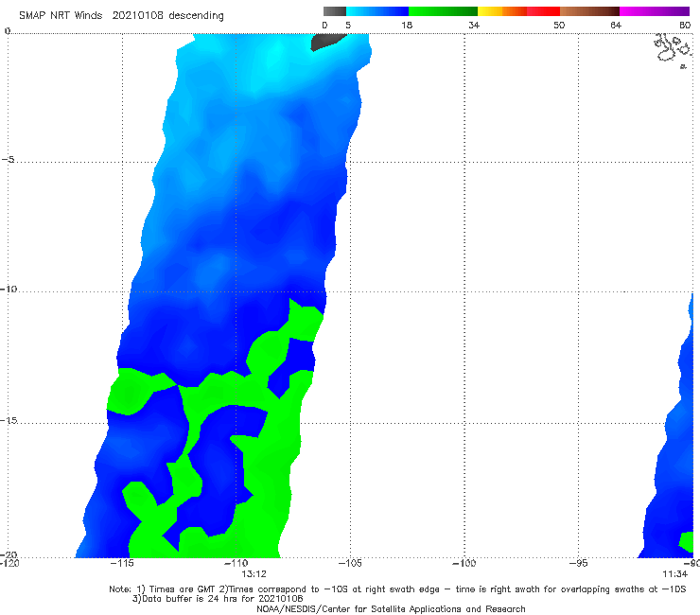
Task: Click the Galapagos islands outline
Action: (x=674, y=49)
